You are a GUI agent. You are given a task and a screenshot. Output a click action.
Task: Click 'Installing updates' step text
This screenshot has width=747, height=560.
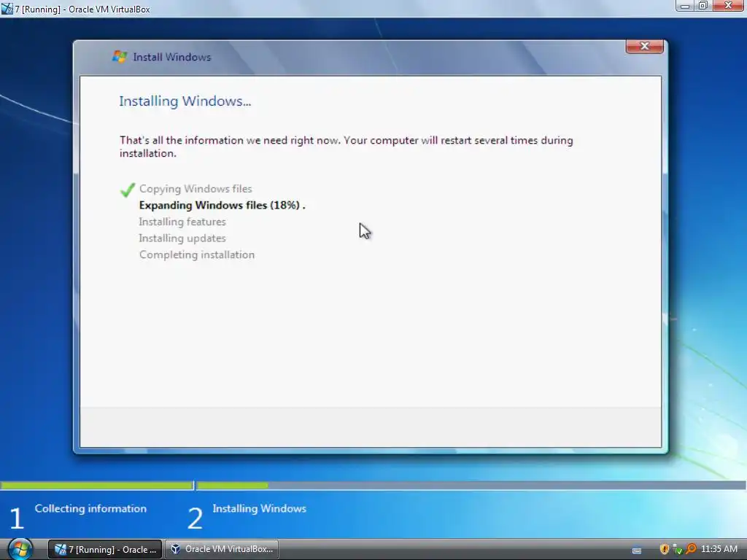tap(182, 238)
